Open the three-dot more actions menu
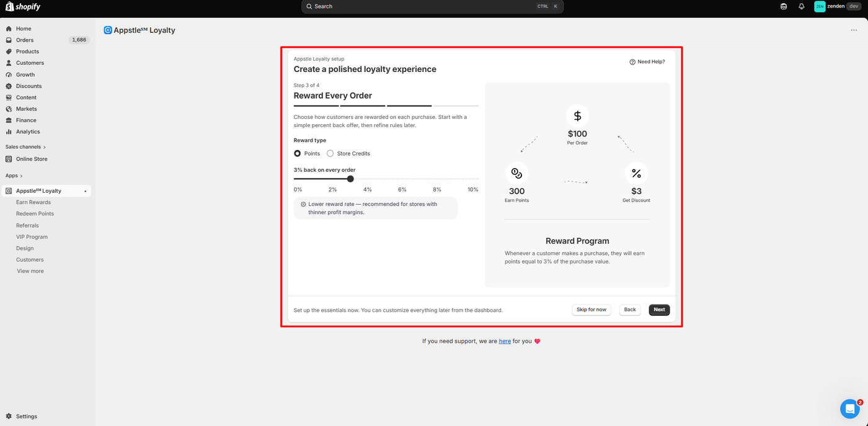This screenshot has width=868, height=426. [x=854, y=30]
